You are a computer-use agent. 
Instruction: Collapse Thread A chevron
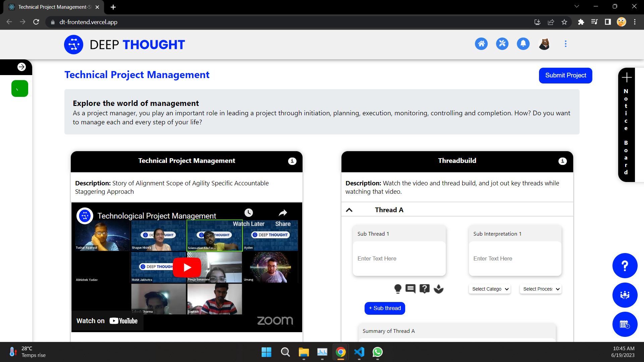[x=349, y=210]
